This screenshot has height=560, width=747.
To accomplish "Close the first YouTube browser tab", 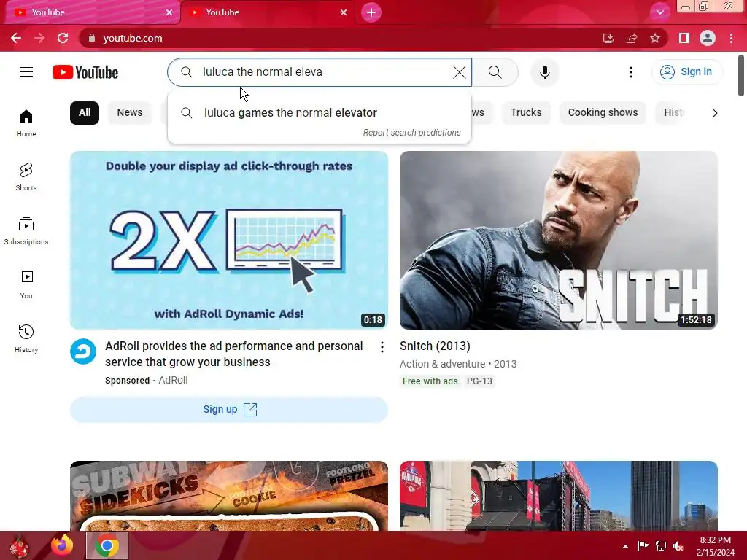I will tap(169, 12).
